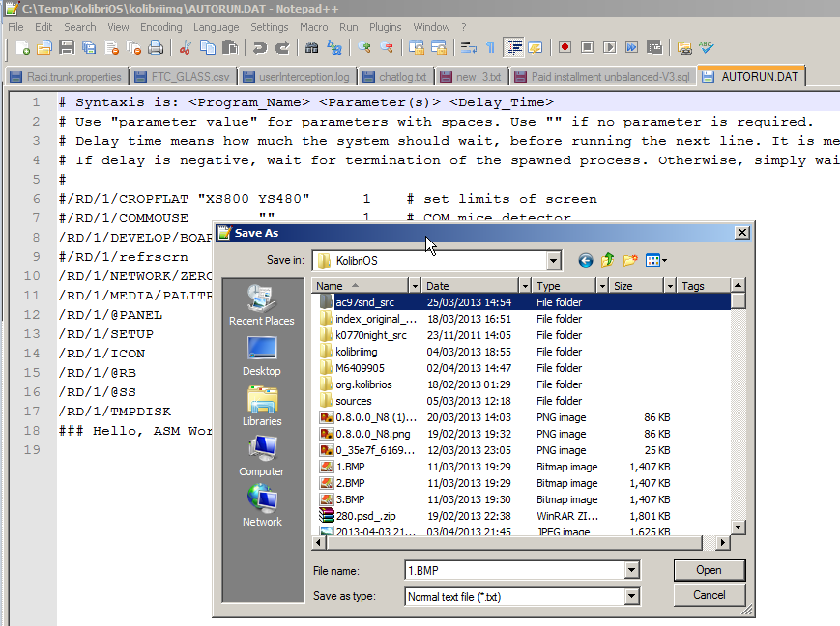Open the View Menu icon in dialog
This screenshot has height=626, width=840.
point(656,260)
